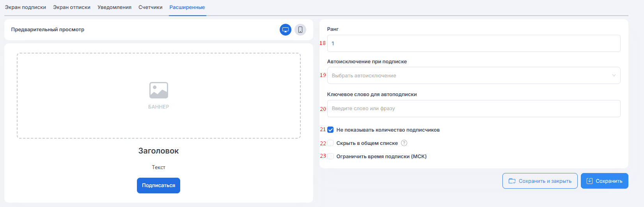Click the Автоисключение при подписке label
The width and height of the screenshot is (644, 207).
click(x=367, y=61)
